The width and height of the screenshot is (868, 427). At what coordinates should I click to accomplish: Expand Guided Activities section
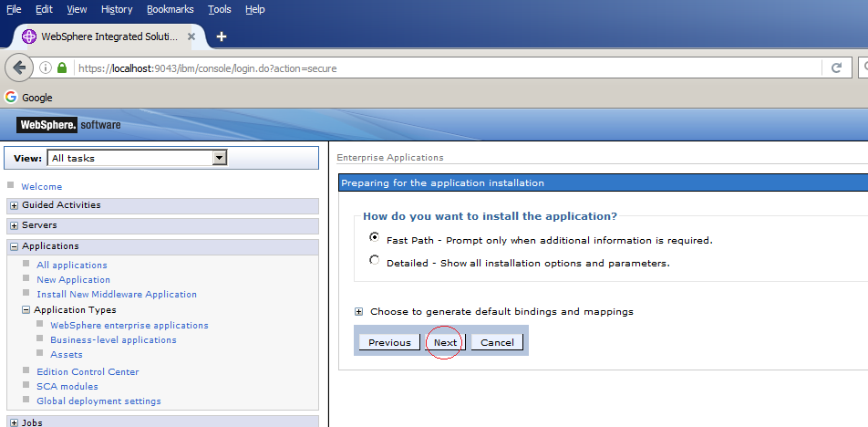pos(15,205)
